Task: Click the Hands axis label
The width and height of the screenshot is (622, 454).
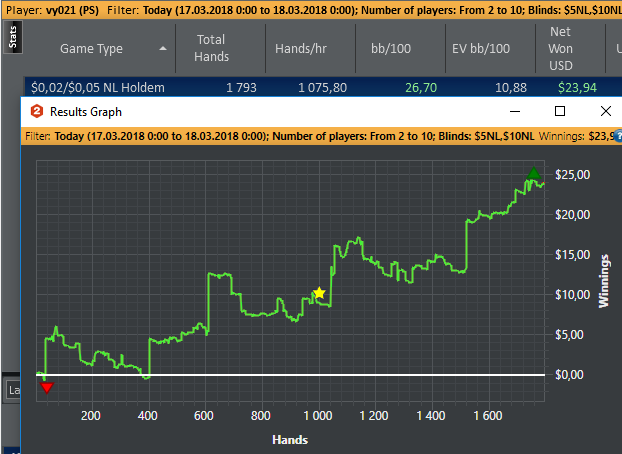Action: [x=290, y=440]
